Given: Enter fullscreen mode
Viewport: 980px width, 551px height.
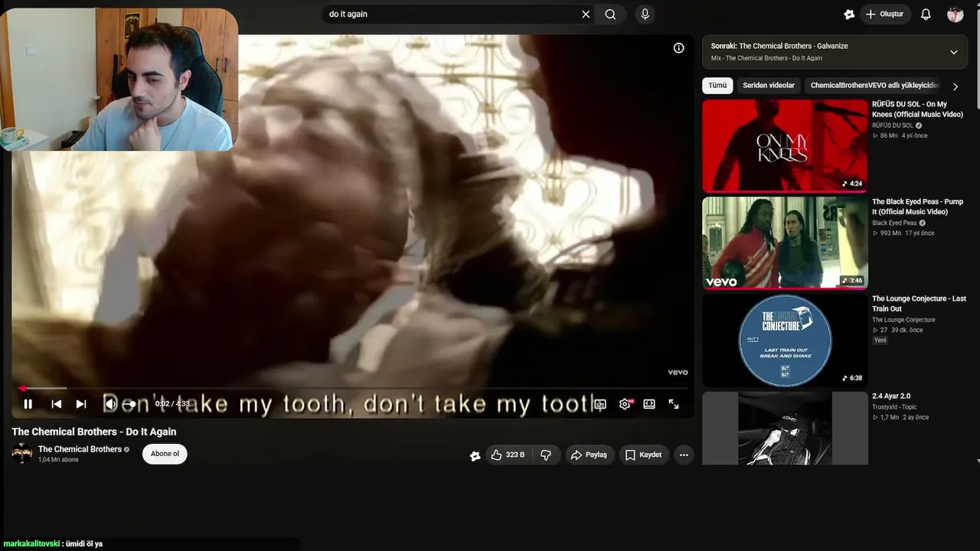Looking at the screenshot, I should [674, 404].
